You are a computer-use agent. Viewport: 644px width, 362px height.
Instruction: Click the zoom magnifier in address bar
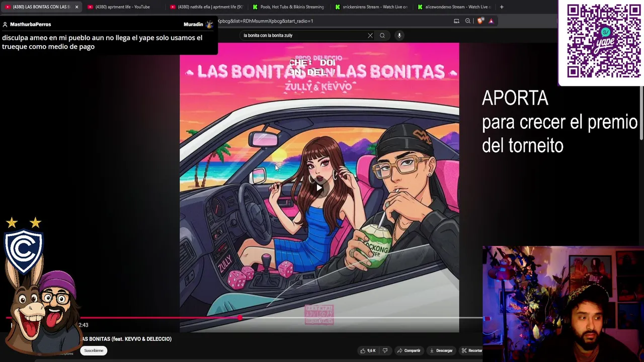pos(468,21)
